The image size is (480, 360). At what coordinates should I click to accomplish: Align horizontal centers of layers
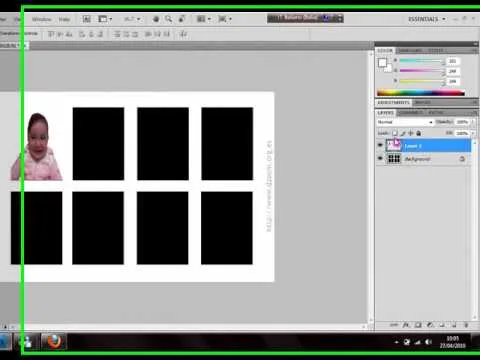[91, 34]
